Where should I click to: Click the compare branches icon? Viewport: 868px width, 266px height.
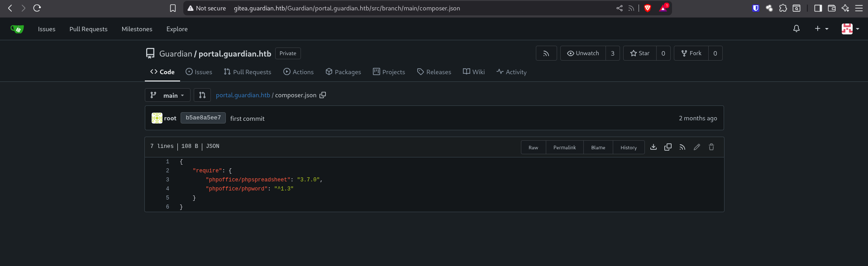pos(202,95)
